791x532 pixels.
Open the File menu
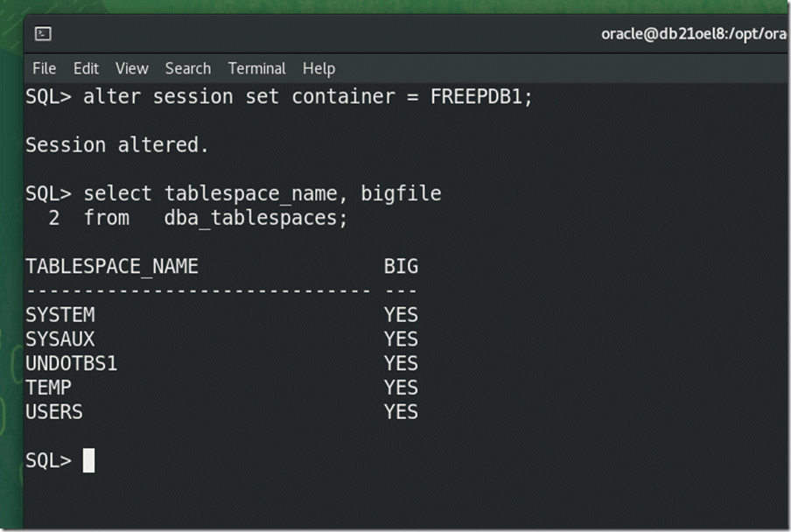coord(44,68)
